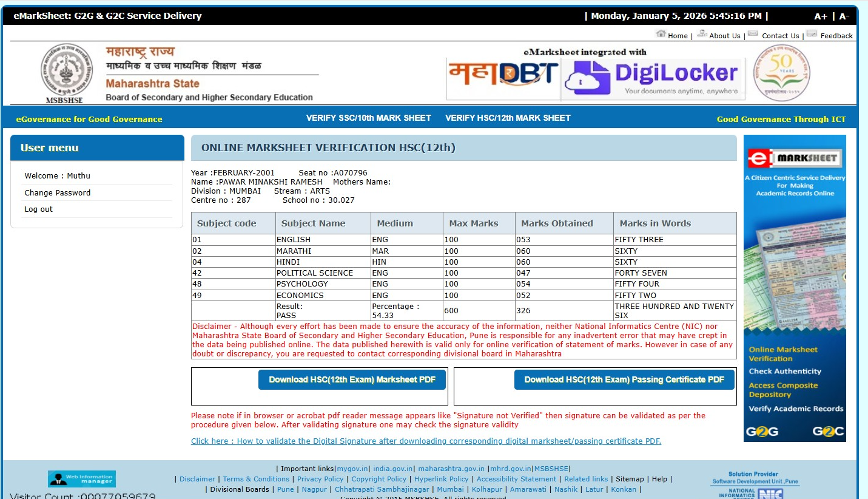Click the Software Development Unit, Pune link
Viewport: 868px width, 499px height.
[755, 482]
